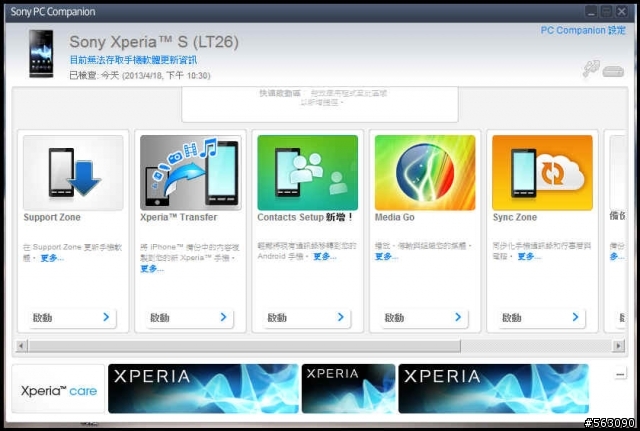
Task: Collapse the banner area with dash button
Action: (620, 374)
